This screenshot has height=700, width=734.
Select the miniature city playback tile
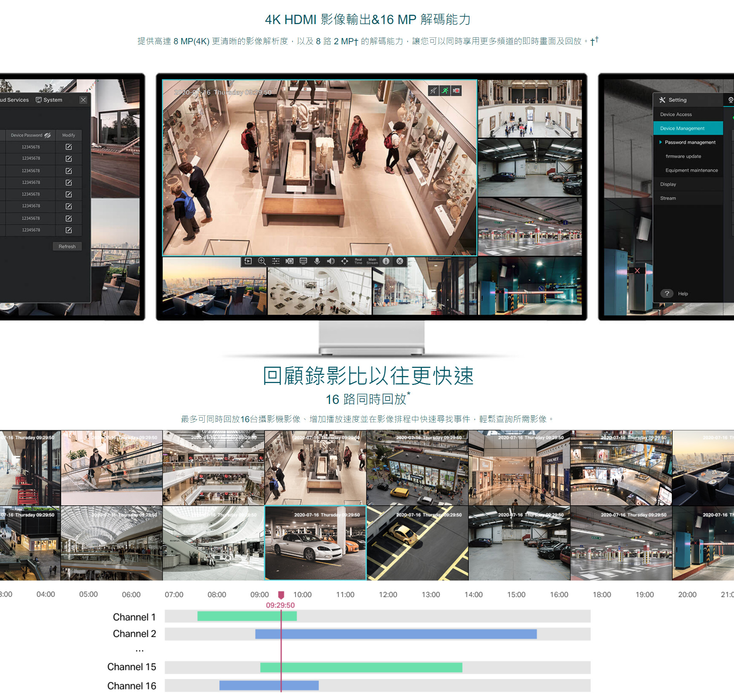[417, 468]
